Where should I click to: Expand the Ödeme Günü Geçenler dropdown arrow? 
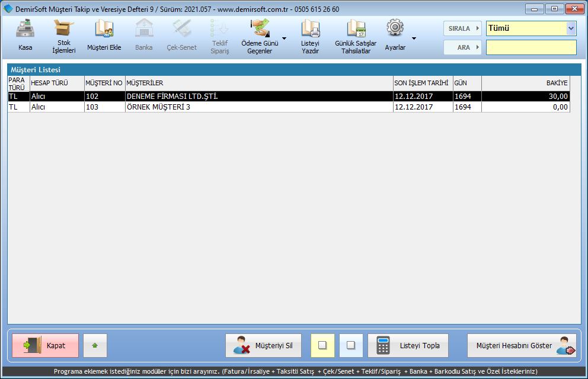(285, 38)
